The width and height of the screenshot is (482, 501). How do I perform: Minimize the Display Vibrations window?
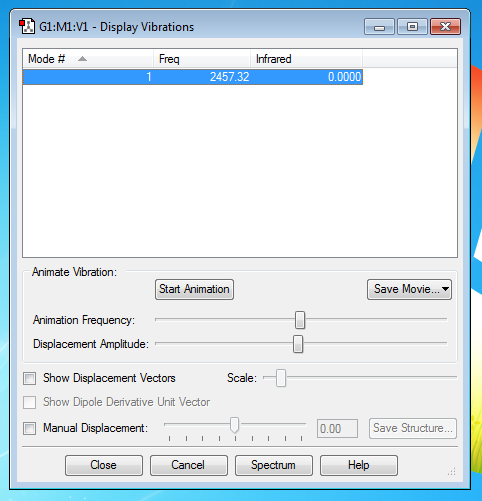coord(379,27)
